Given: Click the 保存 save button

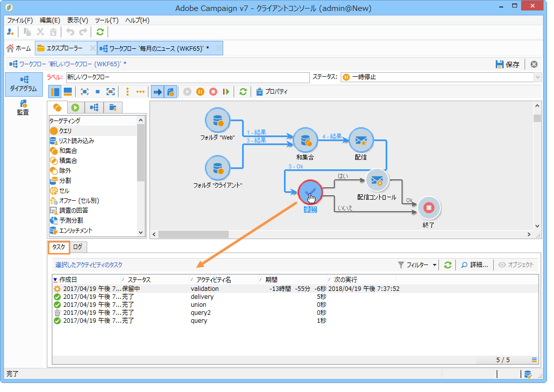Looking at the screenshot, I should tap(508, 64).
